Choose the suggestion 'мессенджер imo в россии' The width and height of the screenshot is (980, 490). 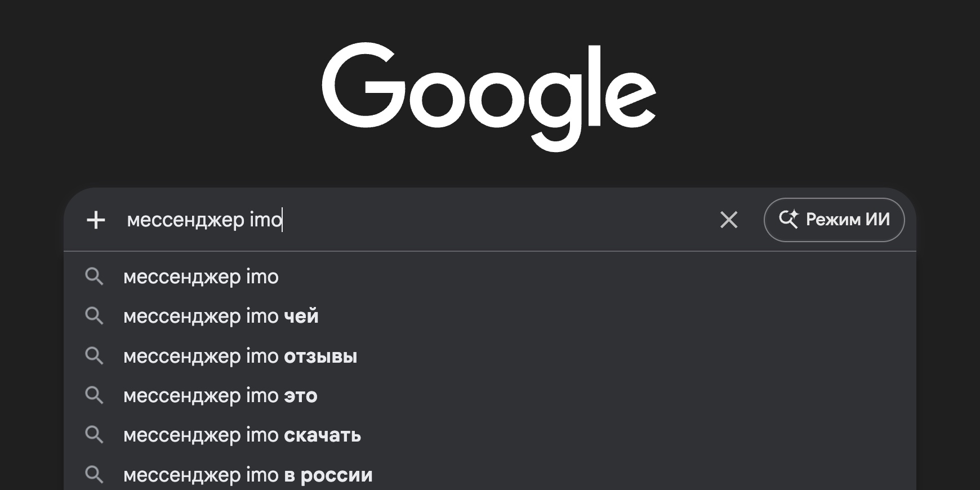tap(248, 474)
